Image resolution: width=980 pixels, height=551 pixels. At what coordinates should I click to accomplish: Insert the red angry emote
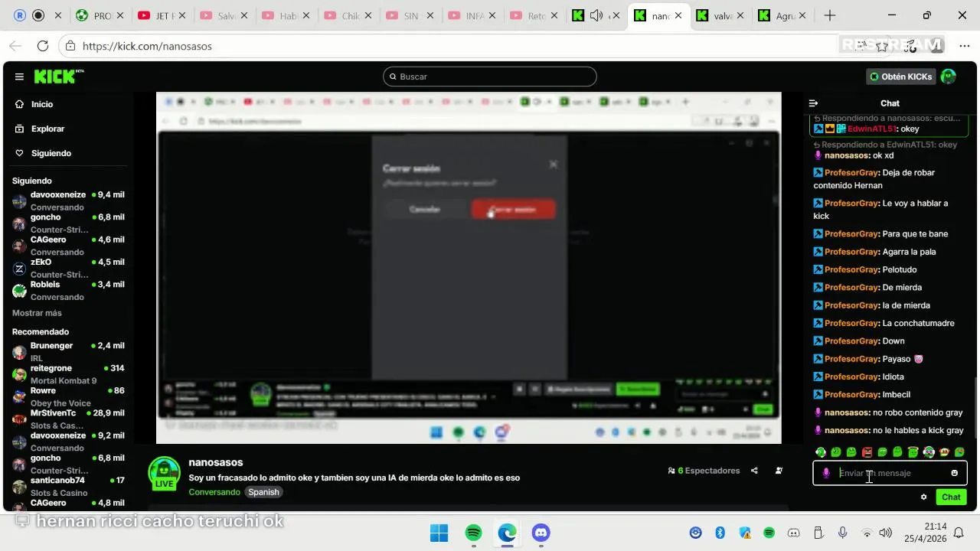(867, 452)
